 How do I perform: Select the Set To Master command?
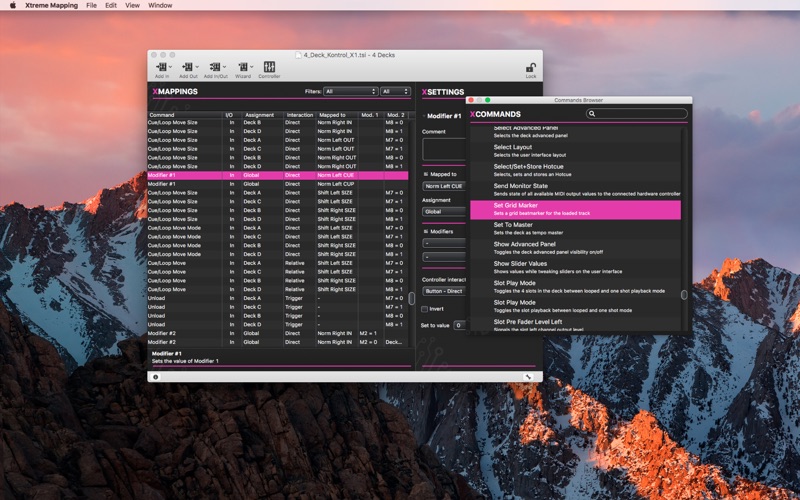575,228
